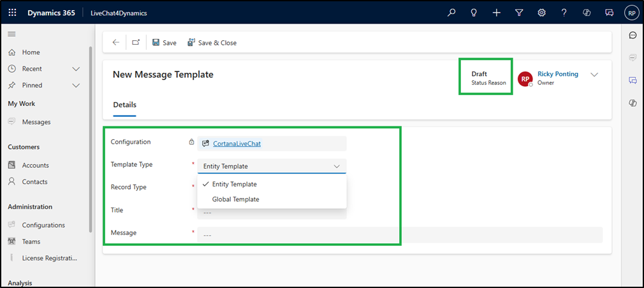Open the lightbulb assistant icon
Image resolution: width=644 pixels, height=288 pixels.
pos(474,13)
